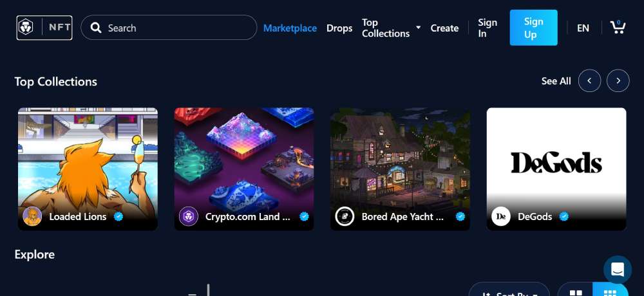Open the shopping cart icon
Screen dimensions: 644x296
618,27
